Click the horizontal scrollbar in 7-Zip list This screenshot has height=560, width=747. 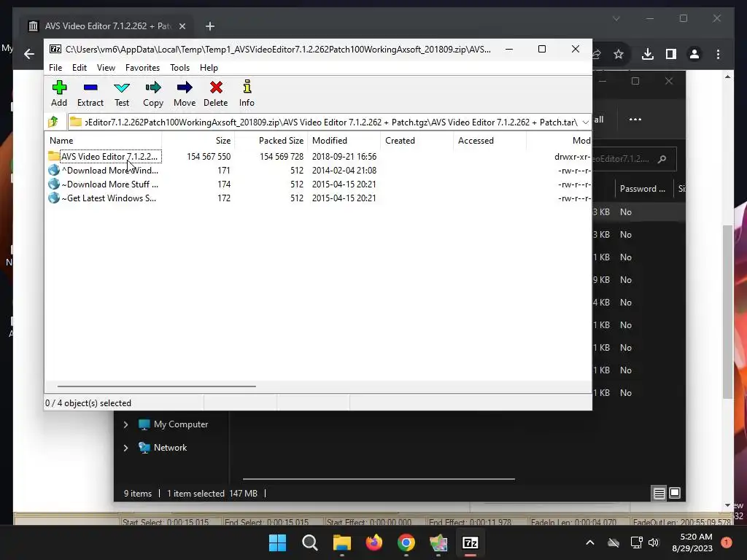click(156, 386)
